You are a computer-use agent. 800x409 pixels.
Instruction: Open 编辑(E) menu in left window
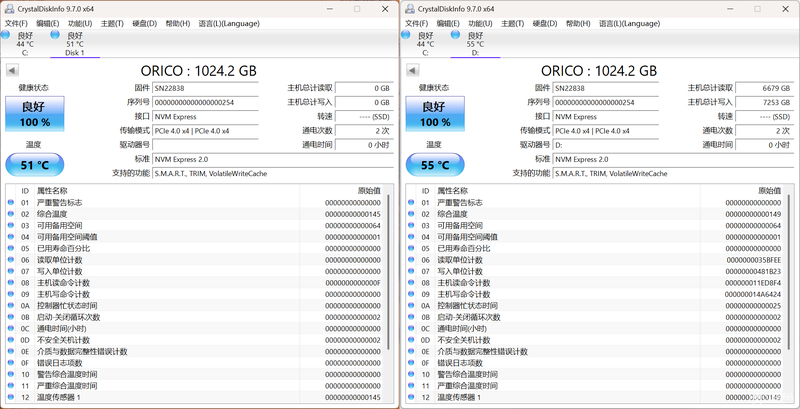[48, 23]
